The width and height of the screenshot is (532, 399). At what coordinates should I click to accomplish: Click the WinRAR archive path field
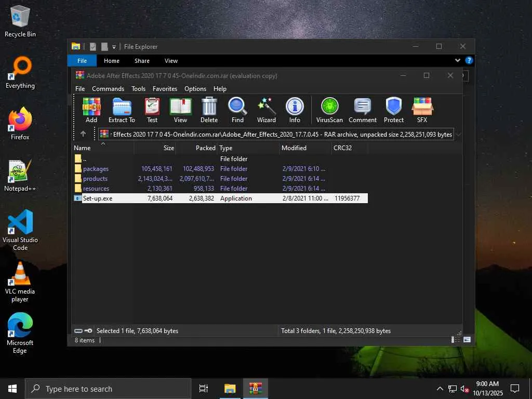(x=276, y=135)
